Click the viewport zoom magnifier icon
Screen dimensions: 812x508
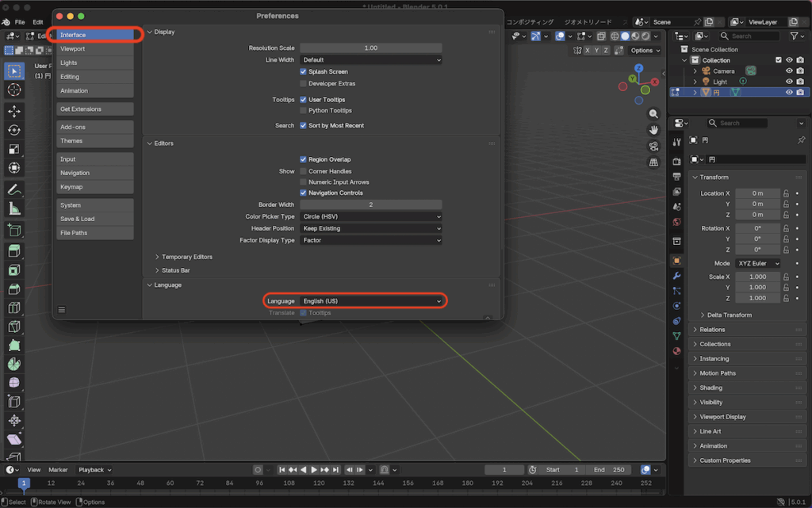653,114
